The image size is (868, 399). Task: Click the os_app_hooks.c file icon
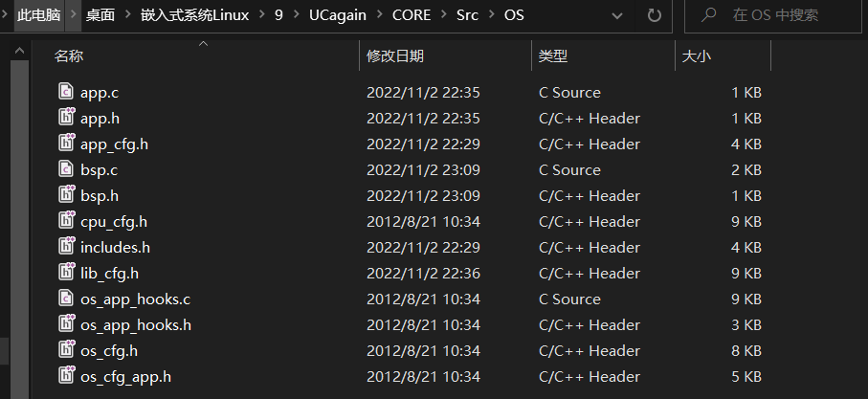pyautogui.click(x=66, y=299)
